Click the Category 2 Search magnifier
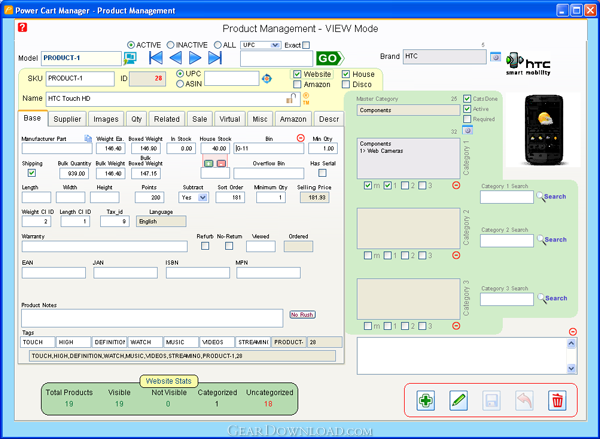 (x=540, y=240)
